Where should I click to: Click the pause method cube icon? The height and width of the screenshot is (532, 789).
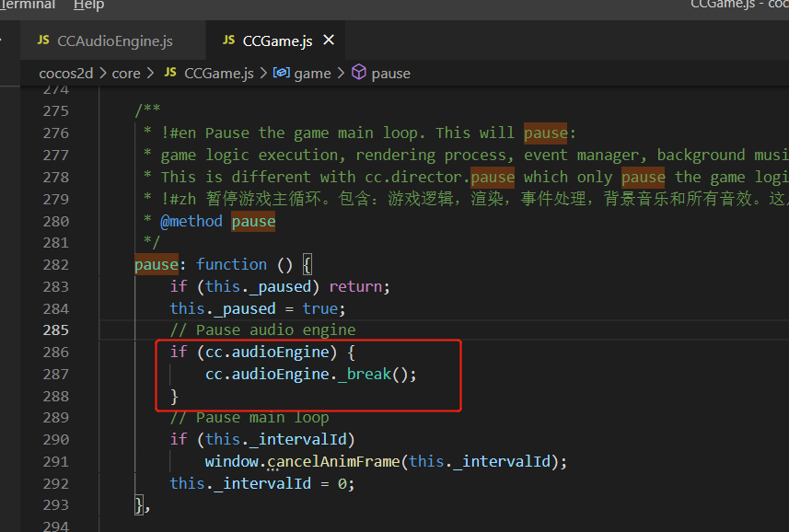click(359, 73)
